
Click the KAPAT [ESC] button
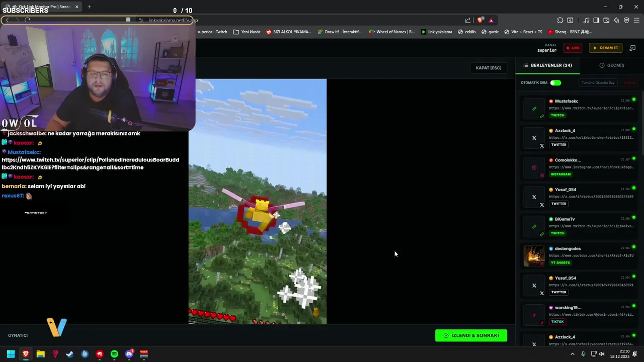point(489,68)
